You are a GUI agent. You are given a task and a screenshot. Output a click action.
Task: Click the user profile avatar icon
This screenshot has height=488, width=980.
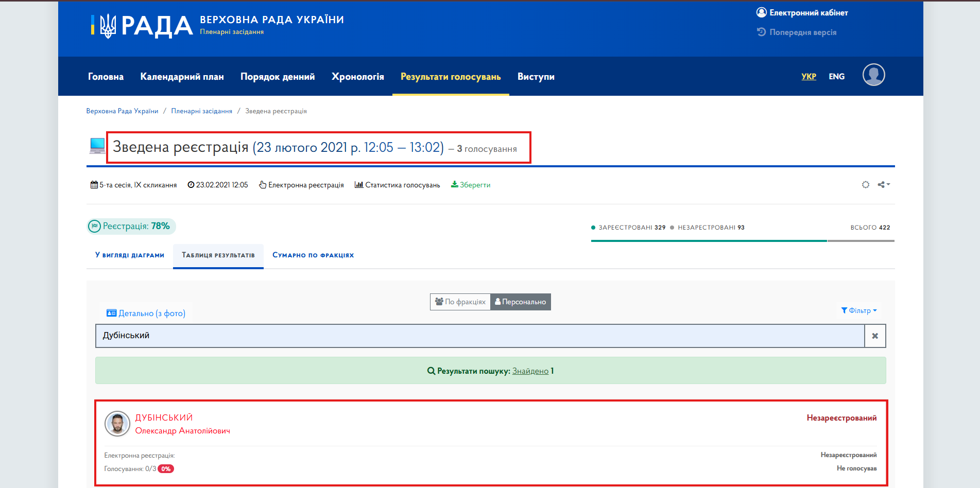point(873,75)
